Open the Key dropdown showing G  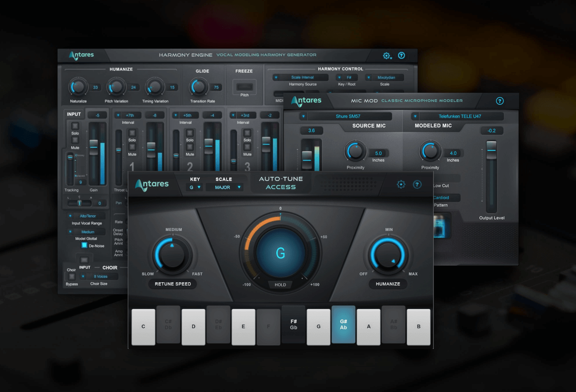tap(194, 187)
